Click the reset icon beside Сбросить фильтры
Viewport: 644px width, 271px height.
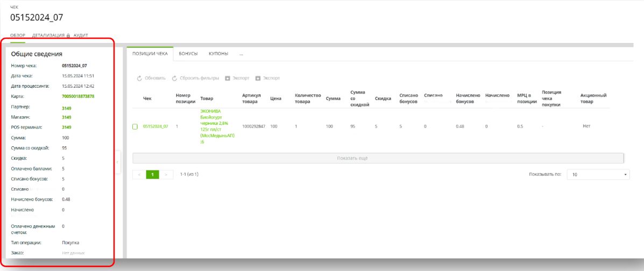(x=174, y=79)
